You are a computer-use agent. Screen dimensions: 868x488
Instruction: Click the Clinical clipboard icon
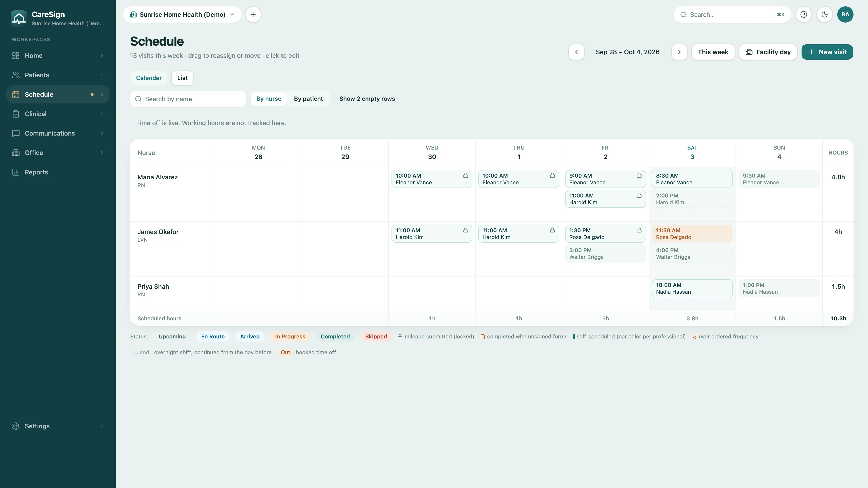[x=16, y=114]
